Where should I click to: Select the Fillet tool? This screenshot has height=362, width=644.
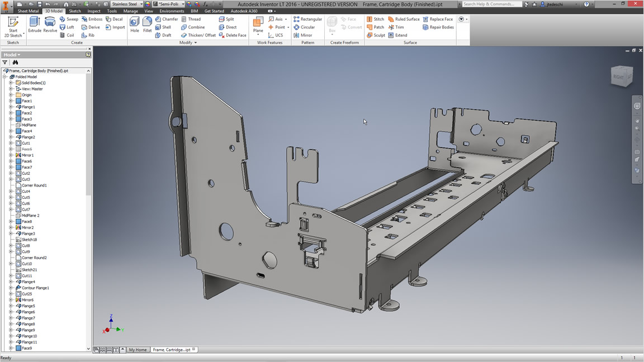[x=147, y=23]
